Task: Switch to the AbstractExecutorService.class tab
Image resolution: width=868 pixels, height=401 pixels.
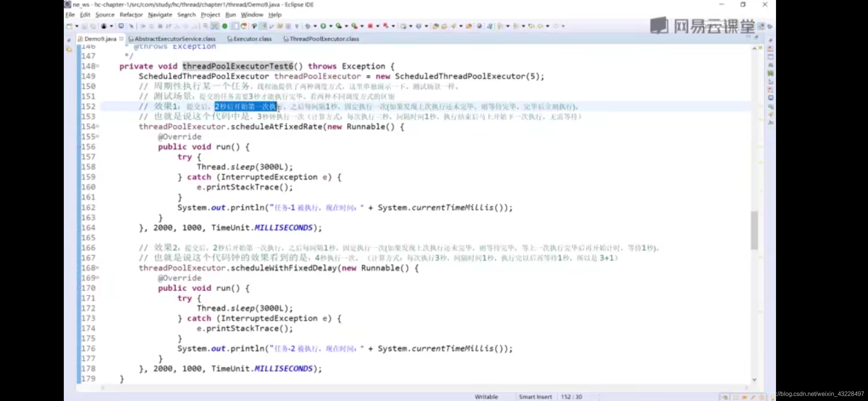Action: click(x=172, y=39)
